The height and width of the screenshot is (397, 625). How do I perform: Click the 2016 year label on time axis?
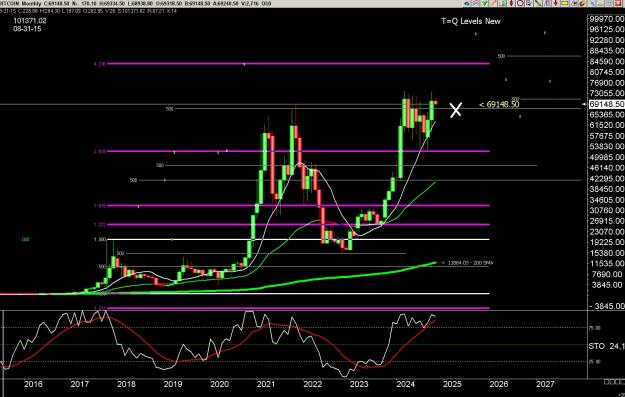pyautogui.click(x=33, y=384)
